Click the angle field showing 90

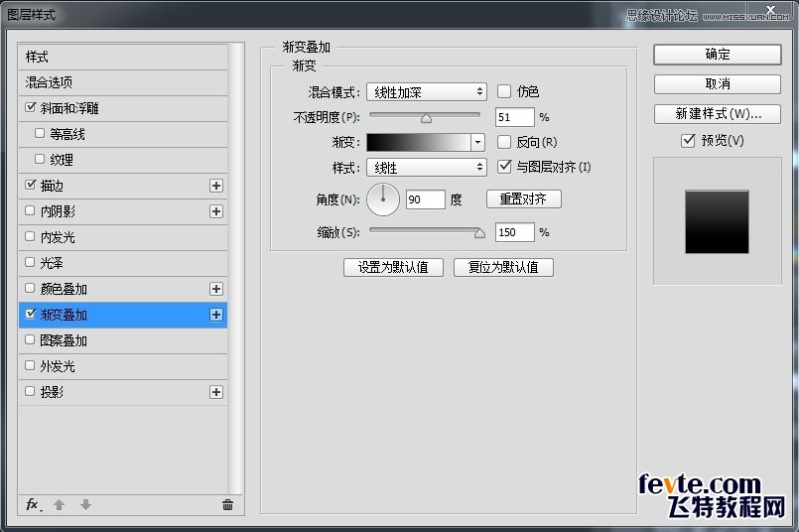pyautogui.click(x=426, y=199)
